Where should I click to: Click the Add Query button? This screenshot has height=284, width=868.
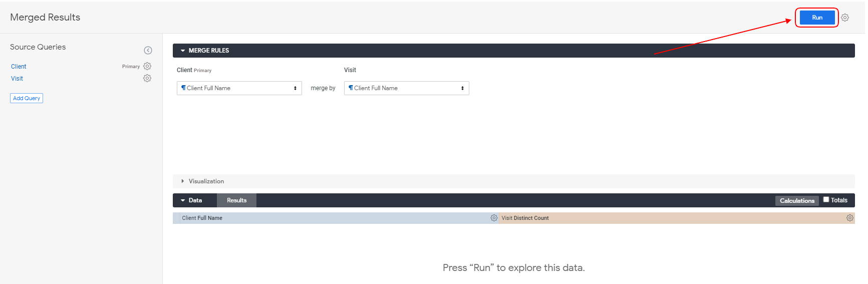click(27, 98)
